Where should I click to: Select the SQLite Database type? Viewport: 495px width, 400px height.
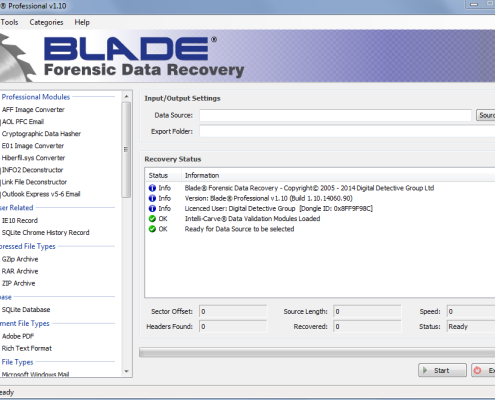pyautogui.click(x=26, y=310)
